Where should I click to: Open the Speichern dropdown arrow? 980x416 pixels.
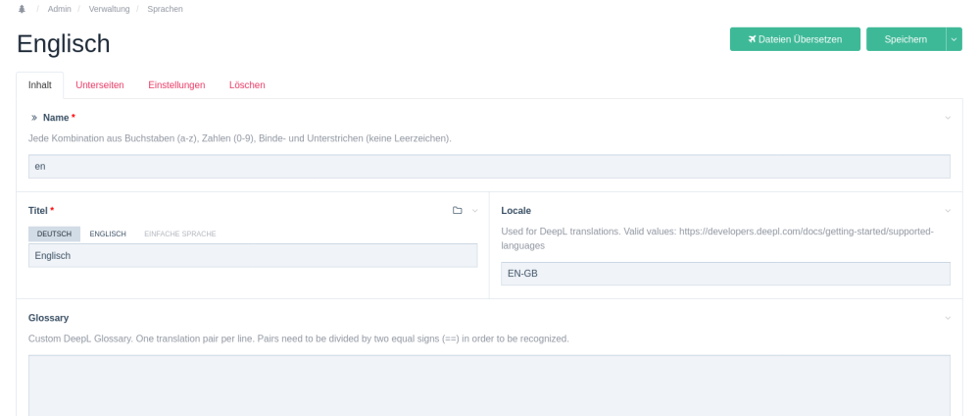(954, 38)
